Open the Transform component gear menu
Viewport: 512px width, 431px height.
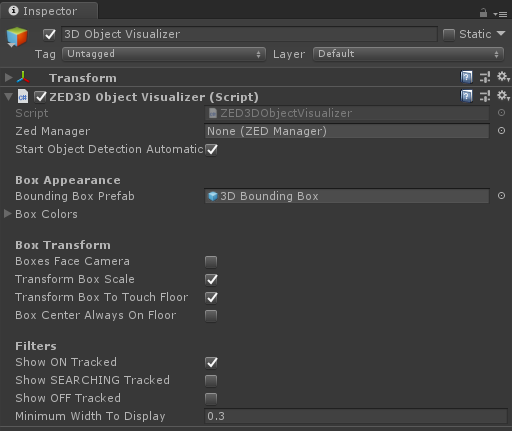[503, 77]
